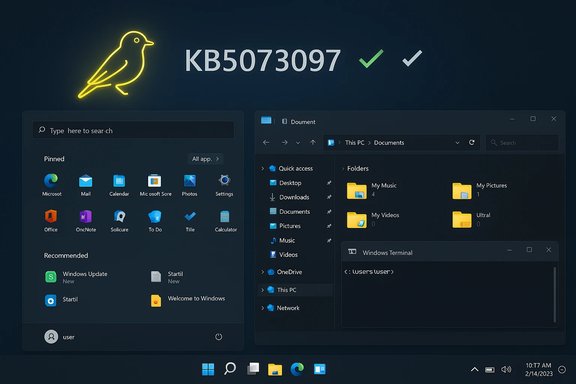Viewport: 576px width, 384px height.
Task: Open the My Pictures folder
Action: pos(479,190)
